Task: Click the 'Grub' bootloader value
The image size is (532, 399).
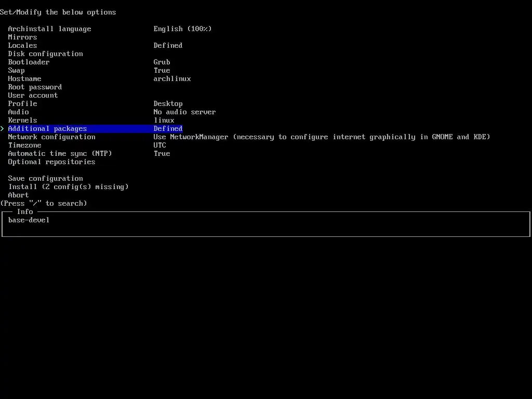Action: (162, 62)
